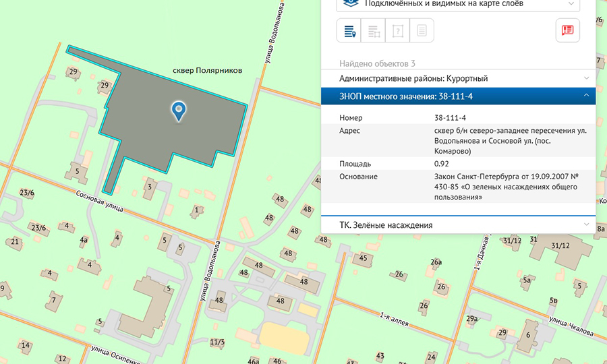Select the point info list icon
Screen dimensions: 607x364
(x=349, y=30)
